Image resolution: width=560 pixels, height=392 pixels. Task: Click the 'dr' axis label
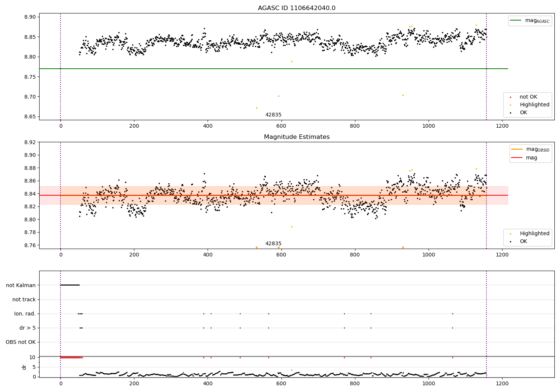[24, 367]
